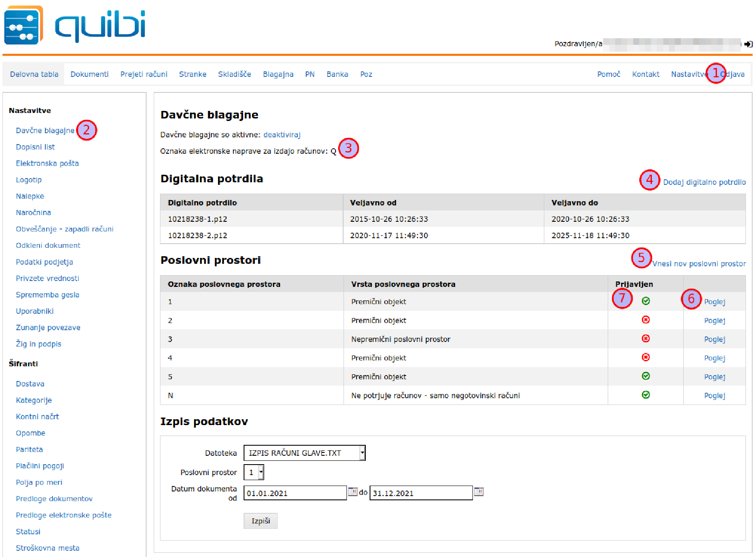
Task: Click the quibi abacus logo icon
Action: click(x=24, y=25)
